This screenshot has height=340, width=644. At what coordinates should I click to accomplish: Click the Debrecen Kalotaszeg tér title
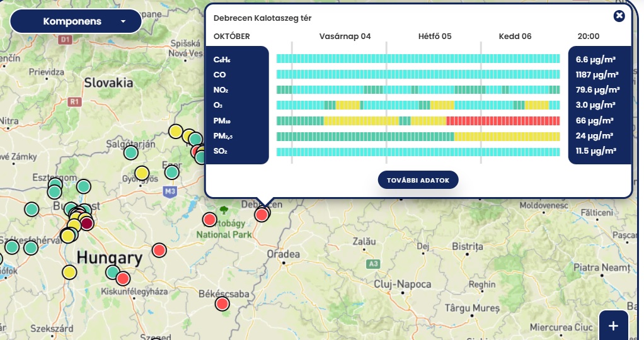[262, 18]
